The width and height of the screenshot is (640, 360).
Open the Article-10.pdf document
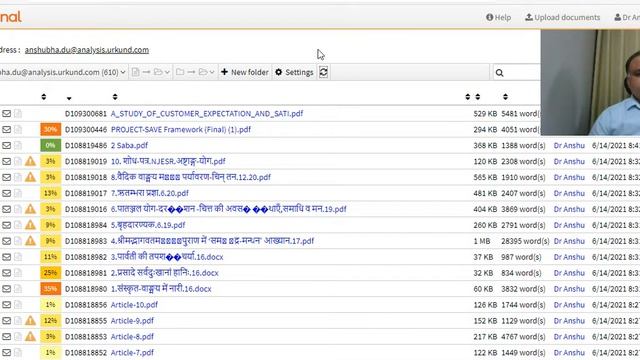pyautogui.click(x=134, y=304)
